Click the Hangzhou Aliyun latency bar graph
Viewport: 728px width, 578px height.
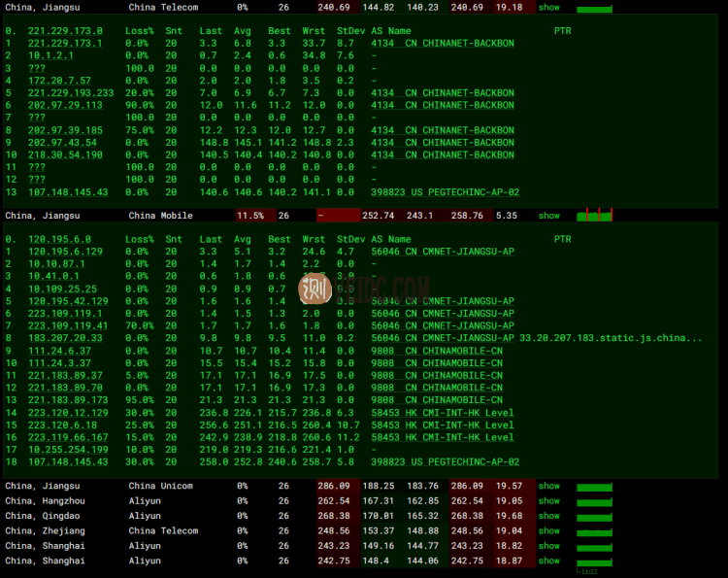pos(594,501)
